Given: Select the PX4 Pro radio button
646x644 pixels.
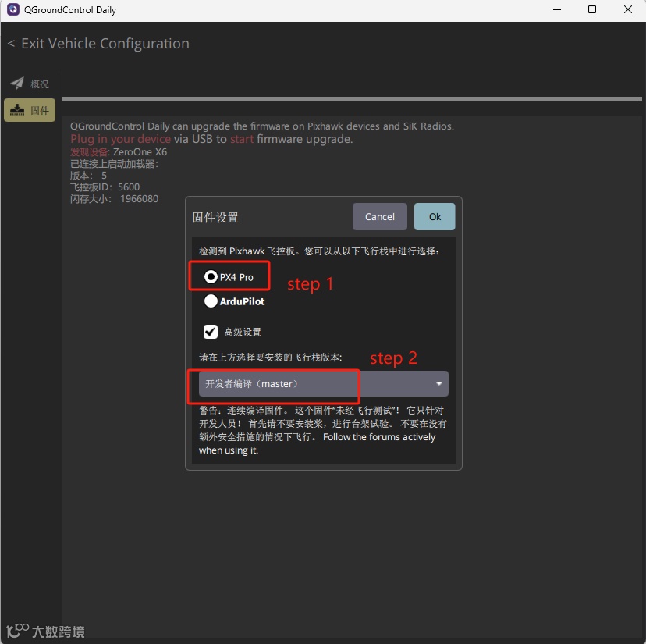Looking at the screenshot, I should pos(229,277).
